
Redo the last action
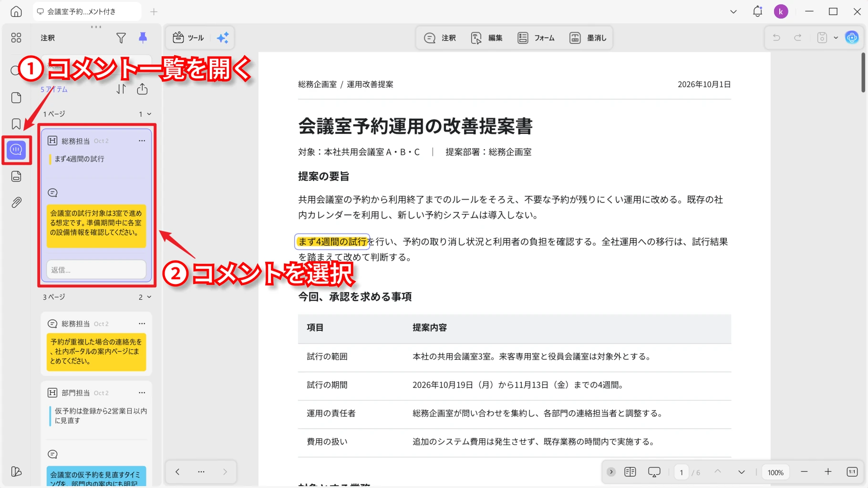point(797,38)
